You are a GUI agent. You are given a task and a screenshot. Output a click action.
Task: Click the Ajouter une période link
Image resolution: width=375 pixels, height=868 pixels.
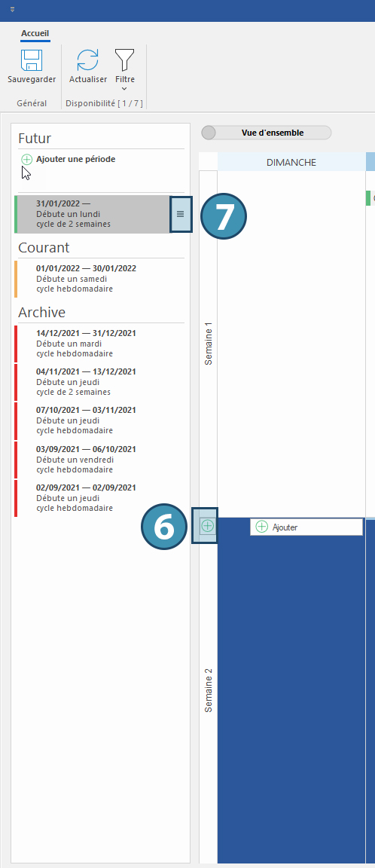coord(76,159)
